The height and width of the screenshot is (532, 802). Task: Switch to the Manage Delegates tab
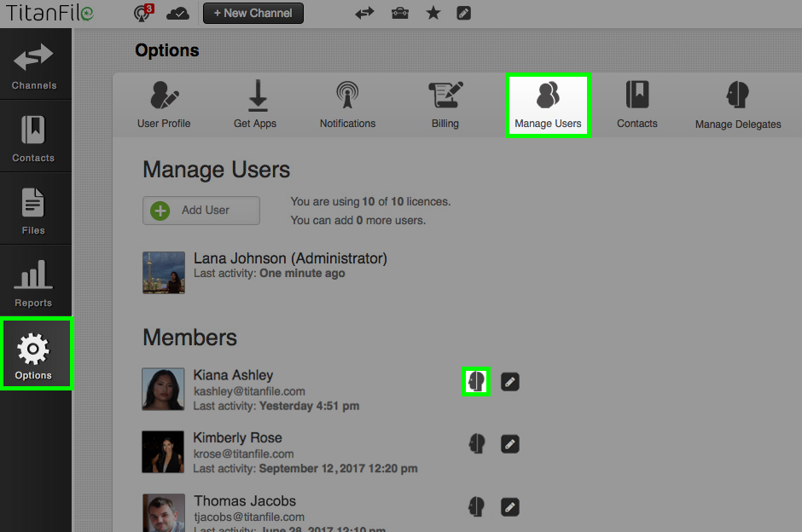737,104
